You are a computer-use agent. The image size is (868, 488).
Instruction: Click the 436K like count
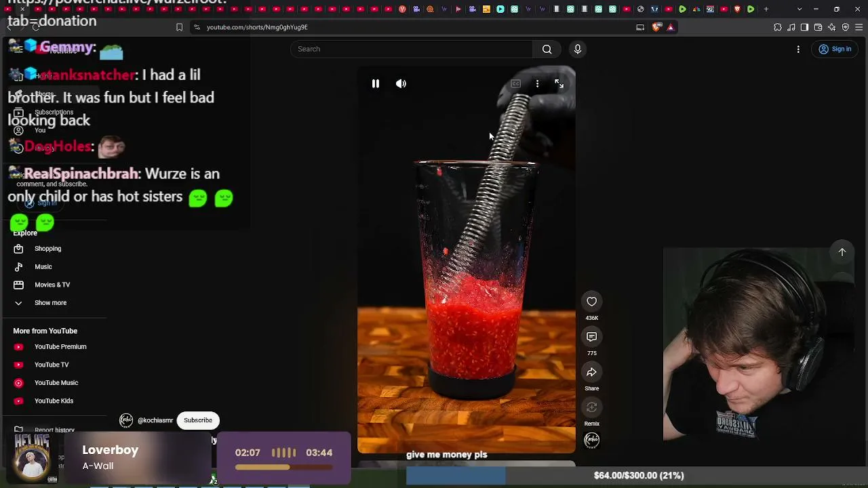pyautogui.click(x=592, y=318)
